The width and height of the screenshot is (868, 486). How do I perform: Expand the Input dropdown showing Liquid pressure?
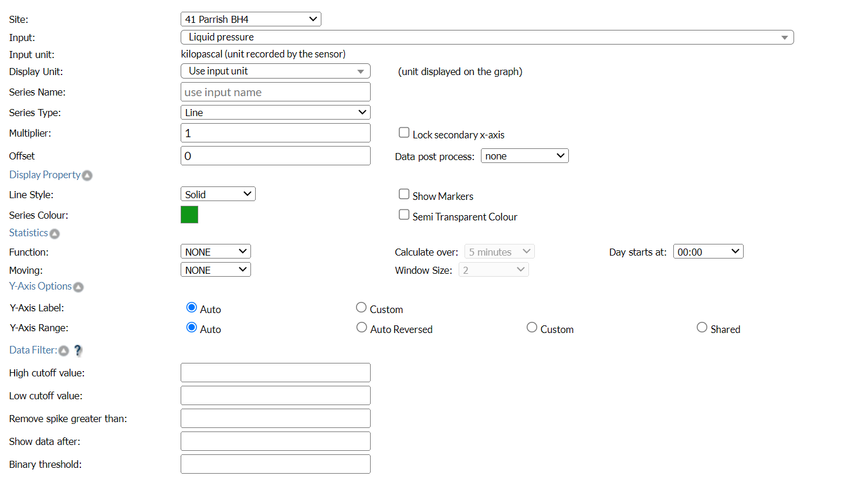tap(487, 38)
